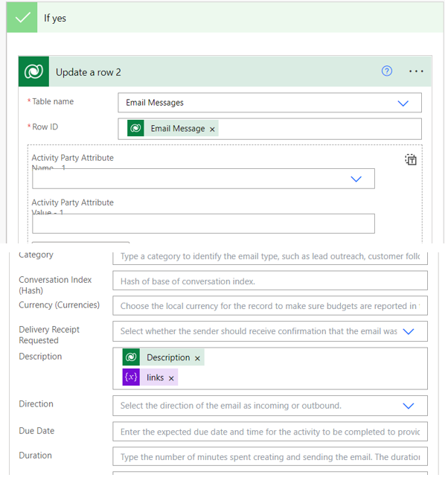This screenshot has height=495, width=448.
Task: Click the Due Date input field
Action: tap(270, 432)
